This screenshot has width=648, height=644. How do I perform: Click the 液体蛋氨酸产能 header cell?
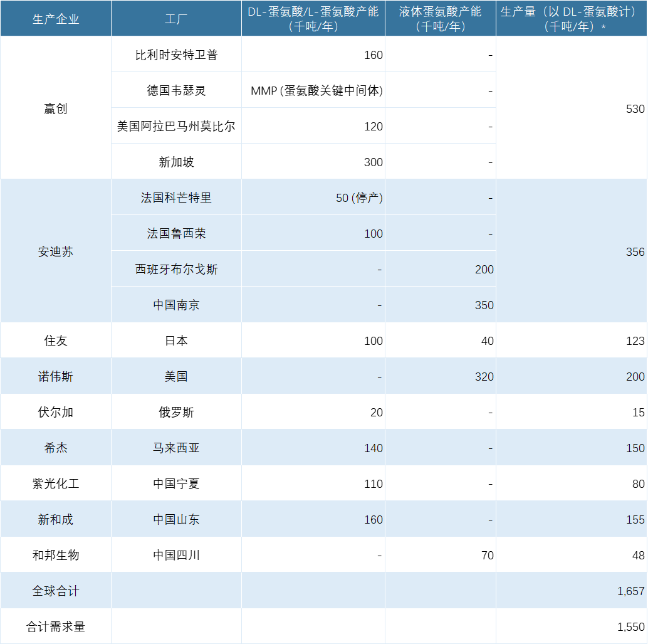tap(441, 19)
